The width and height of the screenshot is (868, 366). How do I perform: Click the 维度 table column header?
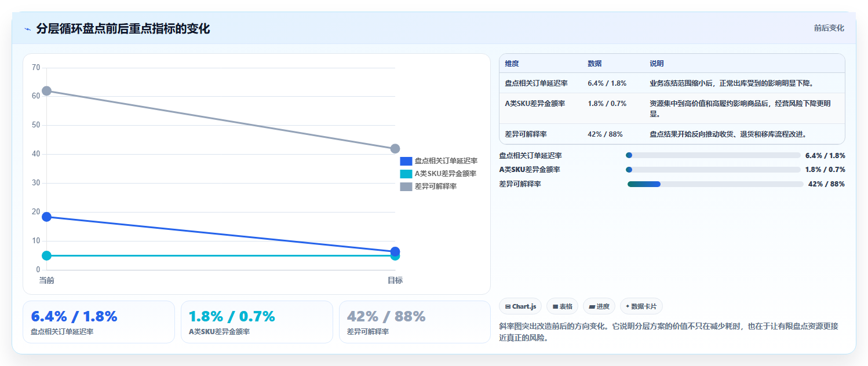(x=512, y=64)
